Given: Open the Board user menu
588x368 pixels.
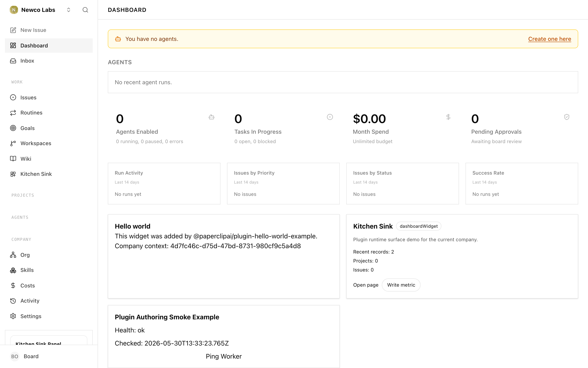Looking at the screenshot, I should pos(49,356).
